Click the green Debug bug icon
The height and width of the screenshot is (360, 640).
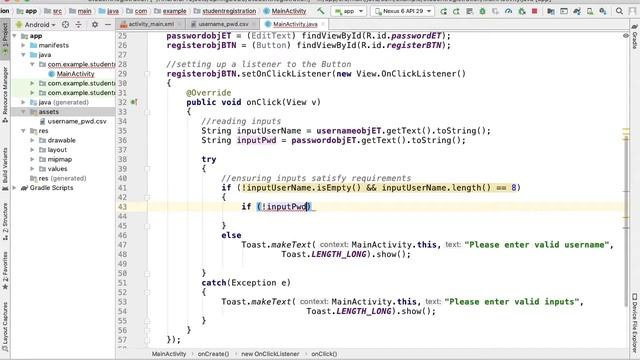click(x=482, y=11)
